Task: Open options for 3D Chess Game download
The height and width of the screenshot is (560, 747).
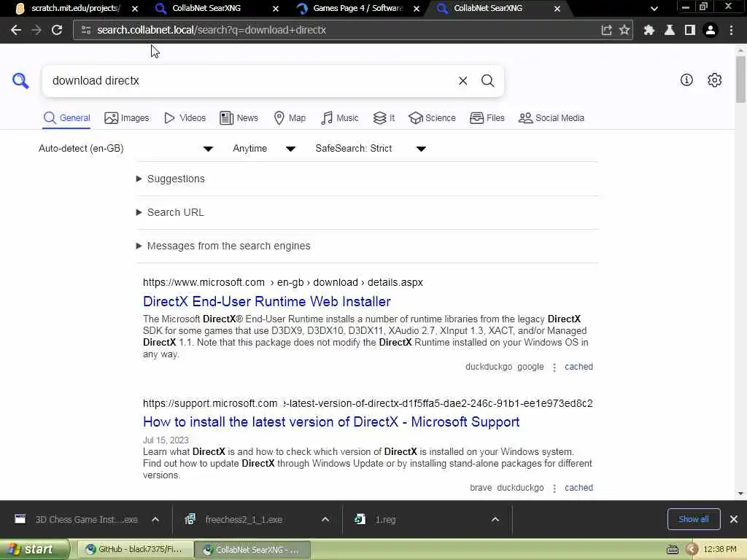Action: tap(155, 519)
